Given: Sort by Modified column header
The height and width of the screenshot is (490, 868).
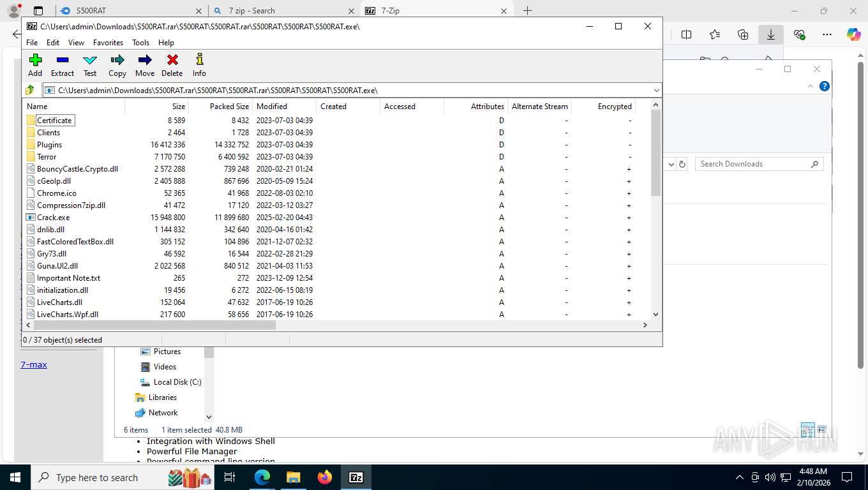Looking at the screenshot, I should coord(285,107).
